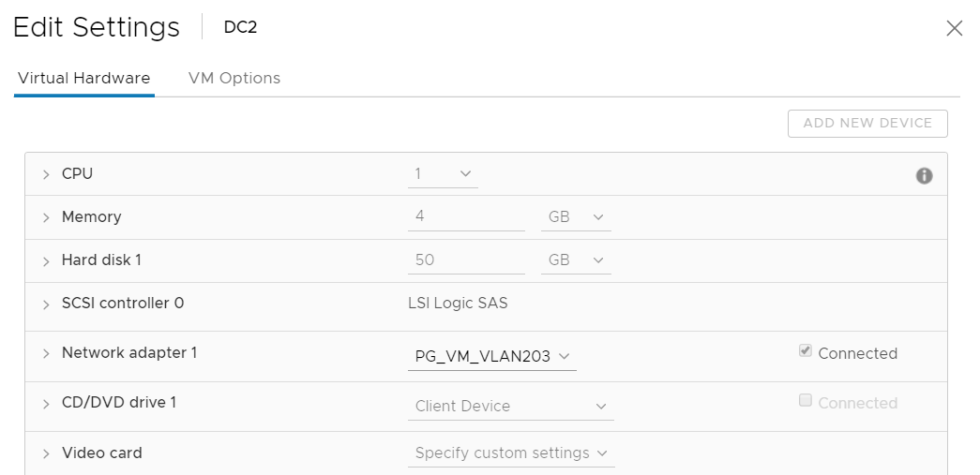Expand the Memory settings row
Screen dimensions: 980x475
coord(46,217)
